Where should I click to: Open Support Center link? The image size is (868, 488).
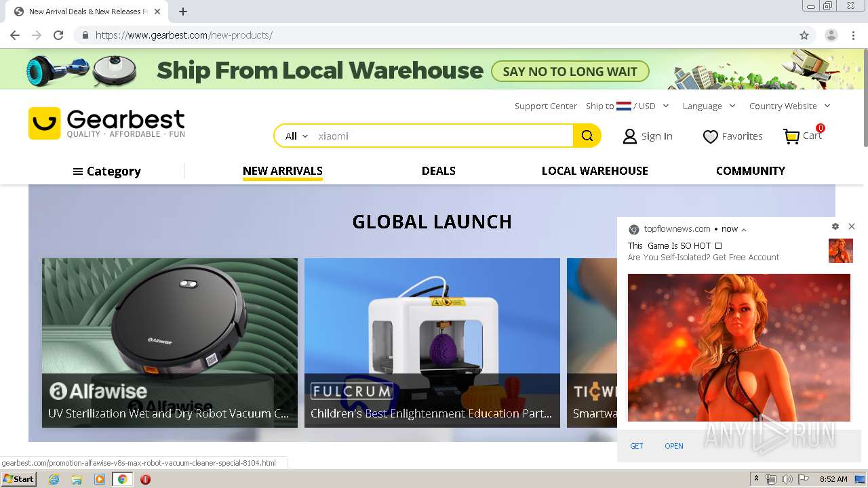[546, 106]
